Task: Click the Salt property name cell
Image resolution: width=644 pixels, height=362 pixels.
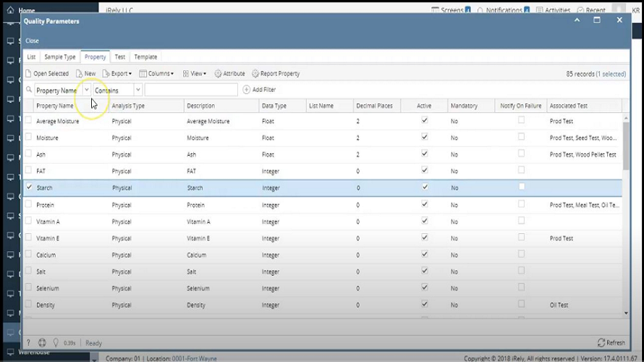Action: click(x=41, y=271)
